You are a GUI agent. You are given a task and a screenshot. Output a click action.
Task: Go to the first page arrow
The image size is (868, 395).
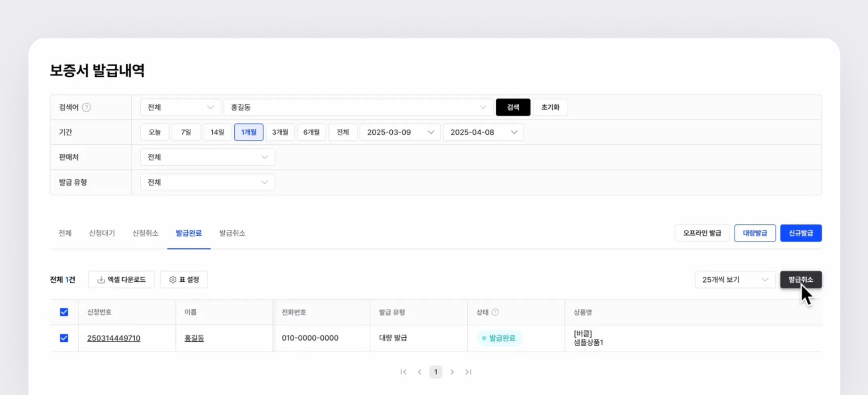click(x=403, y=372)
